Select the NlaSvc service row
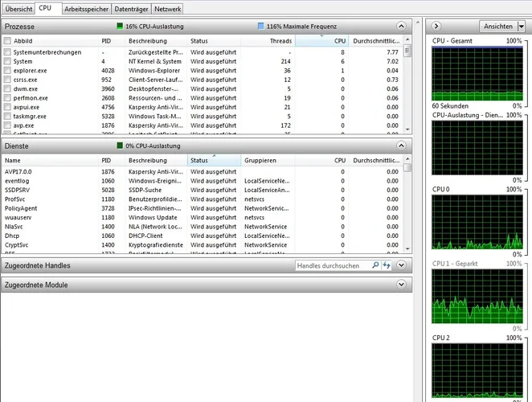The width and height of the screenshot is (532, 402). pyautogui.click(x=203, y=227)
